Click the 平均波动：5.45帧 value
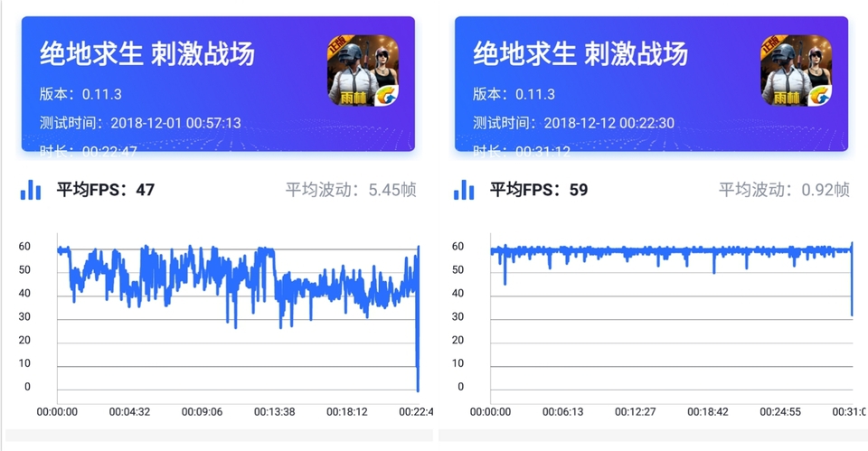The image size is (868, 451). click(351, 190)
